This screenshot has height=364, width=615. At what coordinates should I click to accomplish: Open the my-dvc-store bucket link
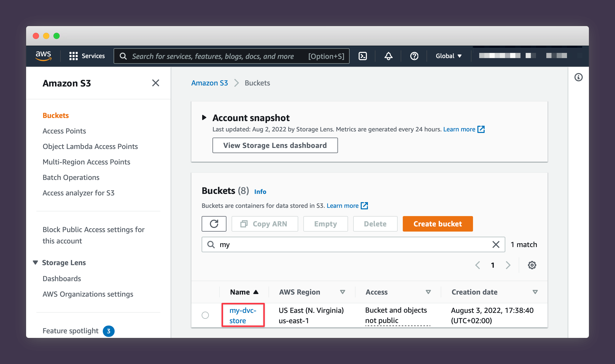click(x=243, y=315)
